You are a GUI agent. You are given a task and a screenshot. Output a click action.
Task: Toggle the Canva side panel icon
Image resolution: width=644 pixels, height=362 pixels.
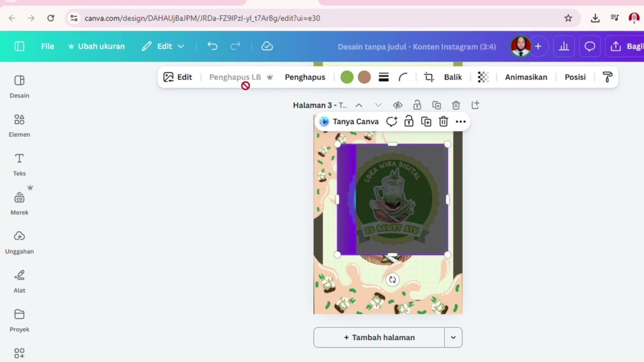point(20,46)
